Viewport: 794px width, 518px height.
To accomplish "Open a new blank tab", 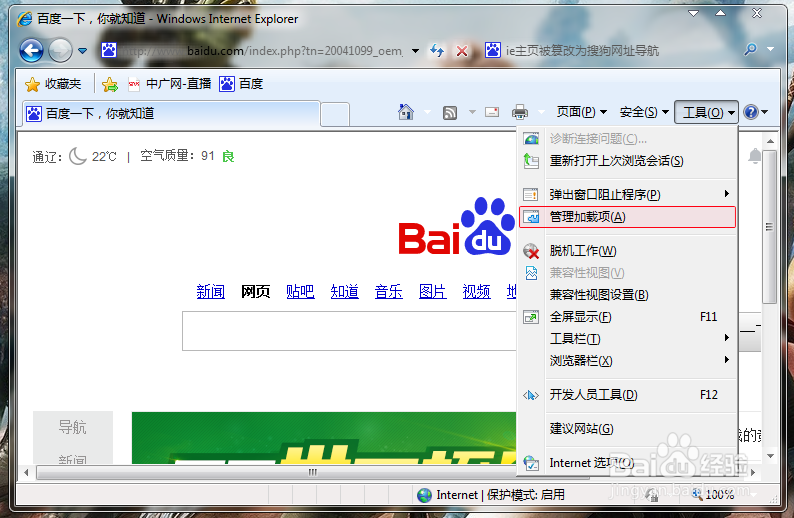I will (335, 114).
